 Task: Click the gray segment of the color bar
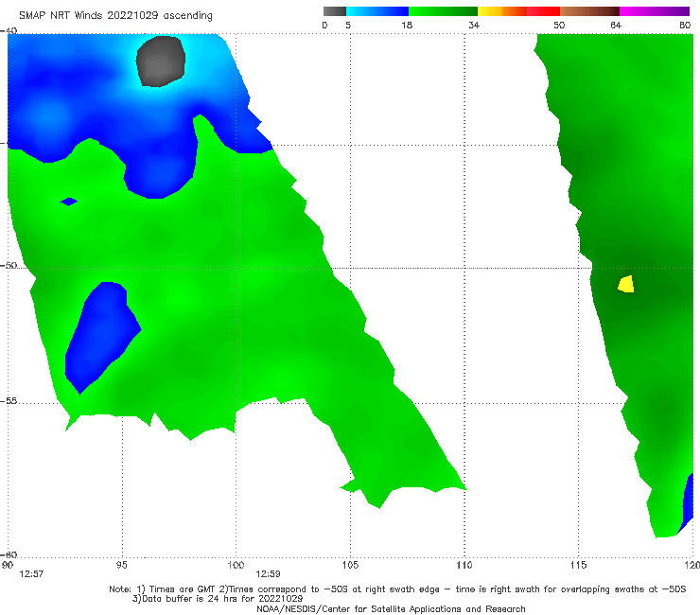(335, 11)
